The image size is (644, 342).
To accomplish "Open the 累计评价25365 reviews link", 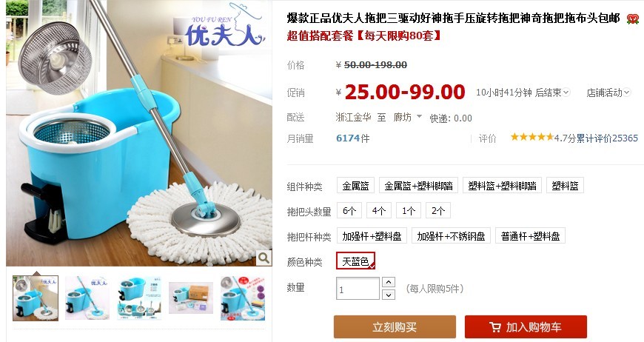I will coord(607,138).
